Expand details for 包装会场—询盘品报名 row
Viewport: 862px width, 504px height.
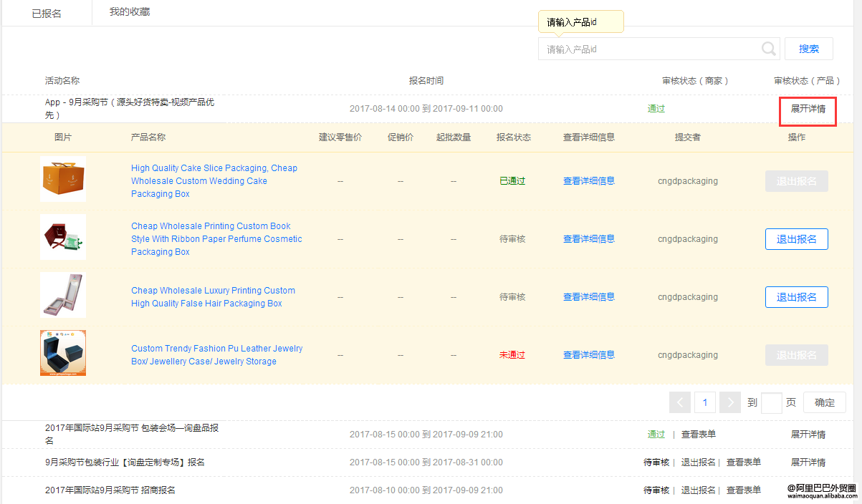coord(808,435)
